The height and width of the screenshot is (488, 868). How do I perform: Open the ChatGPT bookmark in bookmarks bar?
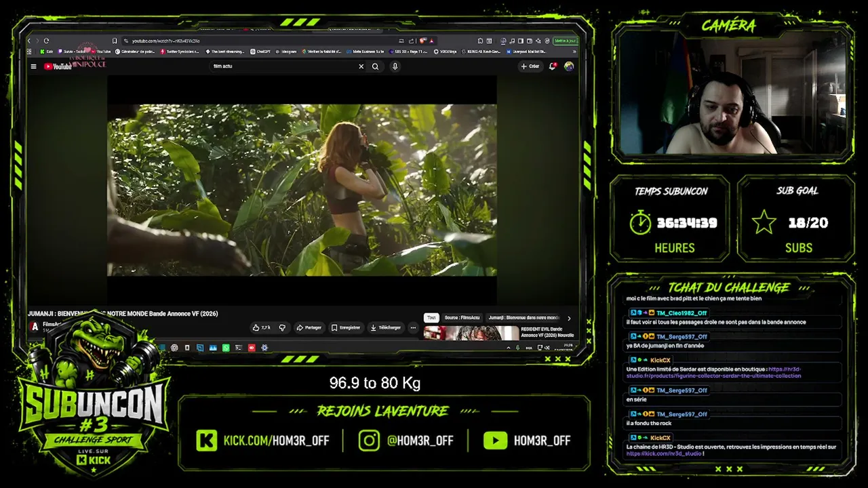(x=261, y=52)
